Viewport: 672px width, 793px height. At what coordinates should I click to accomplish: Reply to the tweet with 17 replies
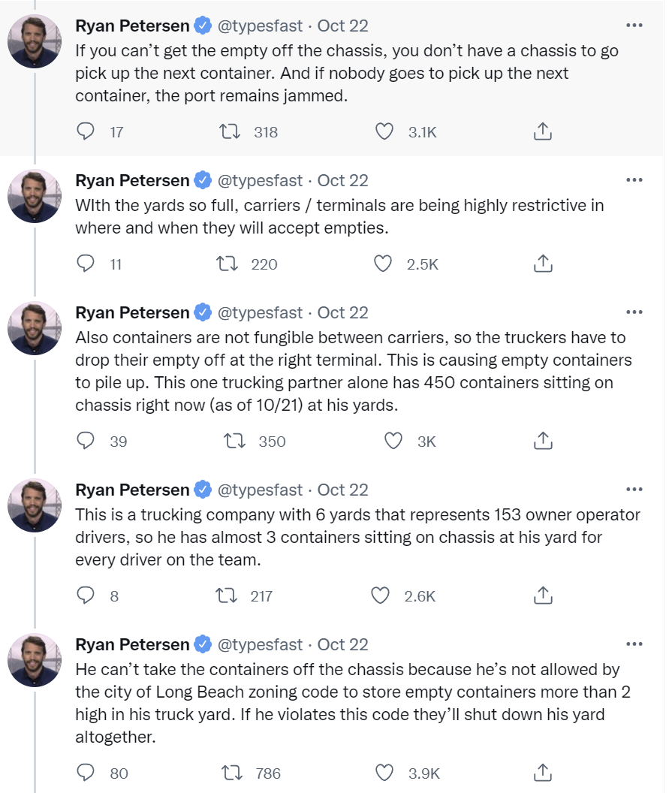point(86,132)
